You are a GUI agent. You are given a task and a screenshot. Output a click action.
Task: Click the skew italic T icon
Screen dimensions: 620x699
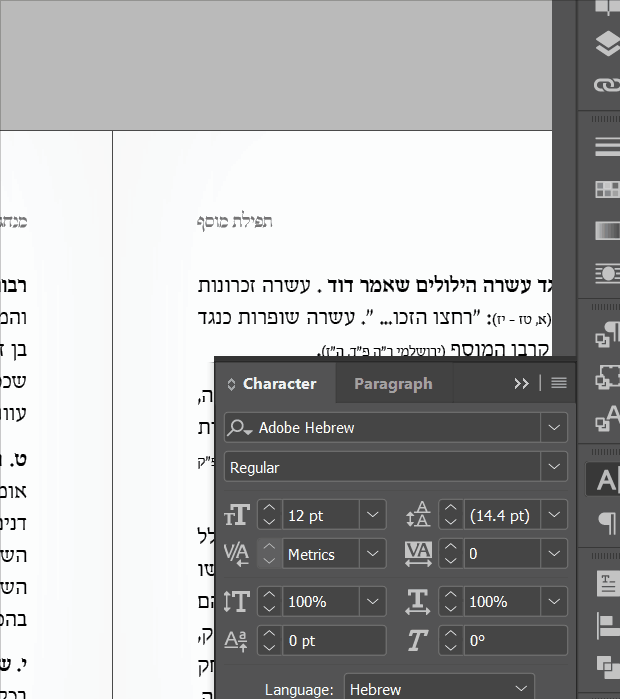418,641
